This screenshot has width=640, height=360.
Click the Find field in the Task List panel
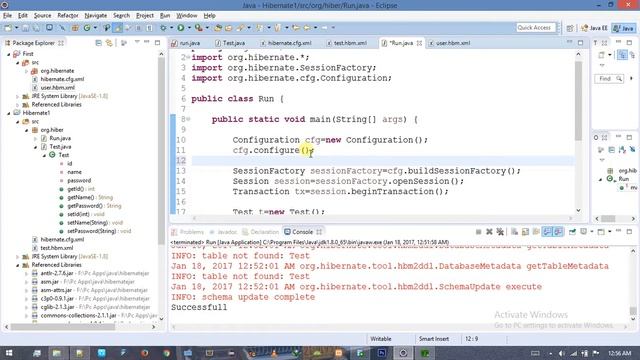click(x=608, y=78)
